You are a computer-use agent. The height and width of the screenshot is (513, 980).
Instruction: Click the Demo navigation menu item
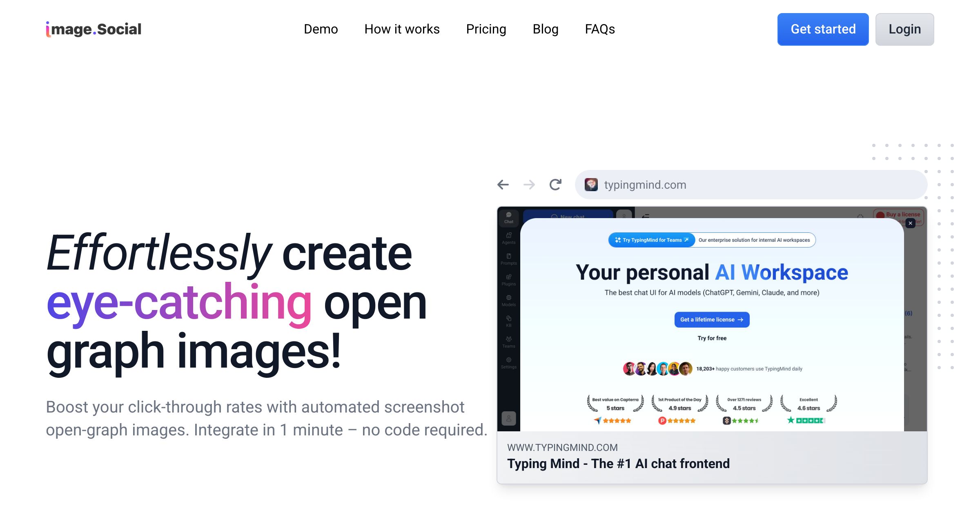(320, 29)
